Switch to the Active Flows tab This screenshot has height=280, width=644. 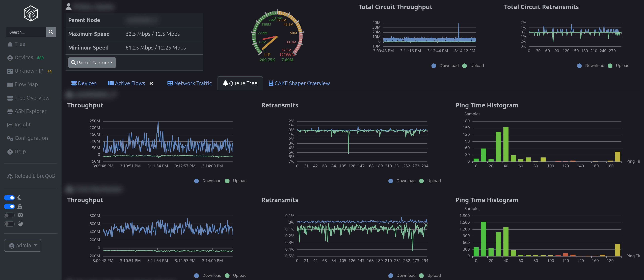(130, 83)
